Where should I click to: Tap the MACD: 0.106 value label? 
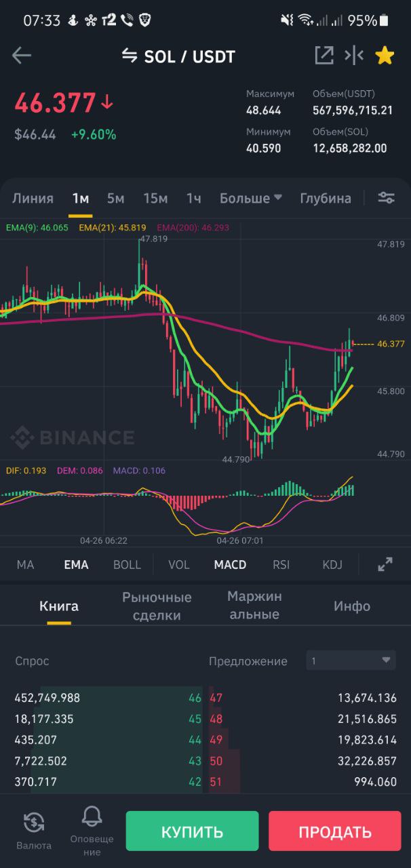click(x=139, y=470)
